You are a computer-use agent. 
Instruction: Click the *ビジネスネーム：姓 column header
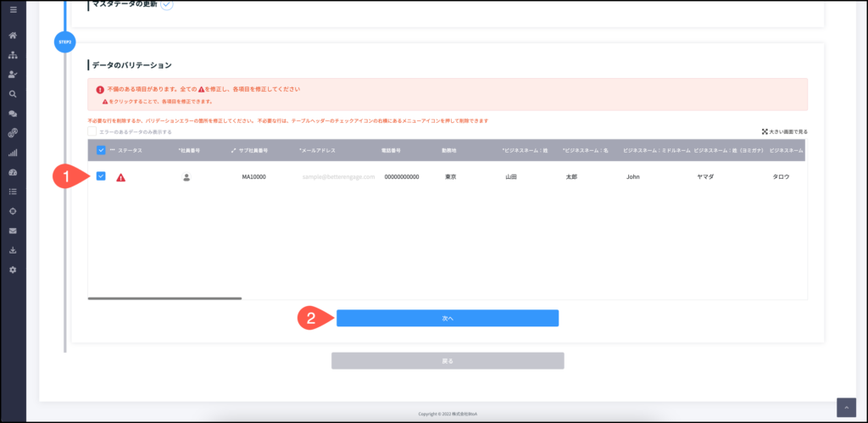point(524,151)
